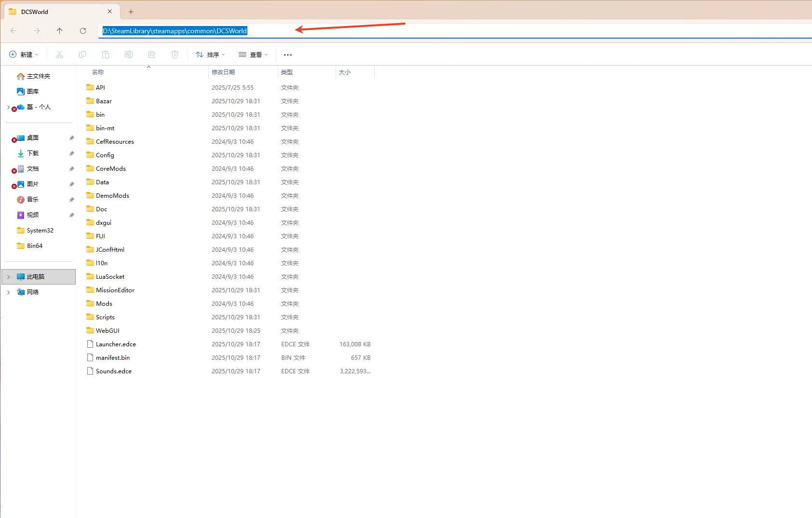
Task: Select the CoreMods folder
Action: (111, 169)
